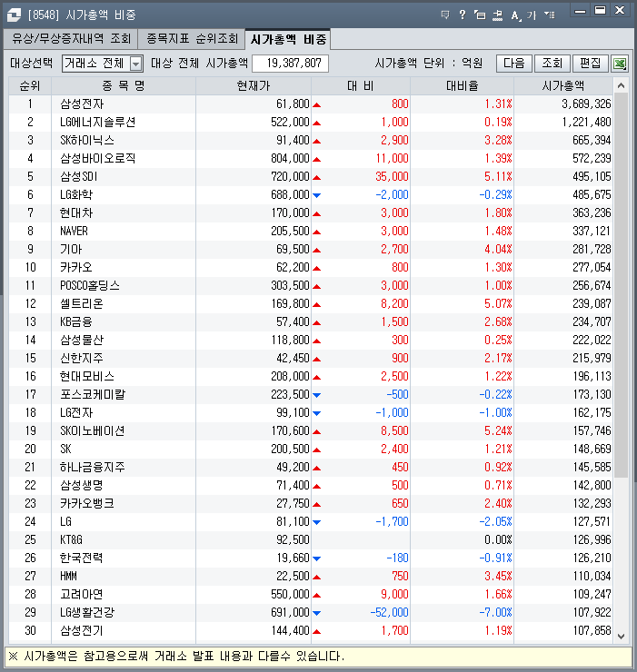Click the 3,689,326 market cap value
This screenshot has width=637, height=672.
click(x=586, y=104)
